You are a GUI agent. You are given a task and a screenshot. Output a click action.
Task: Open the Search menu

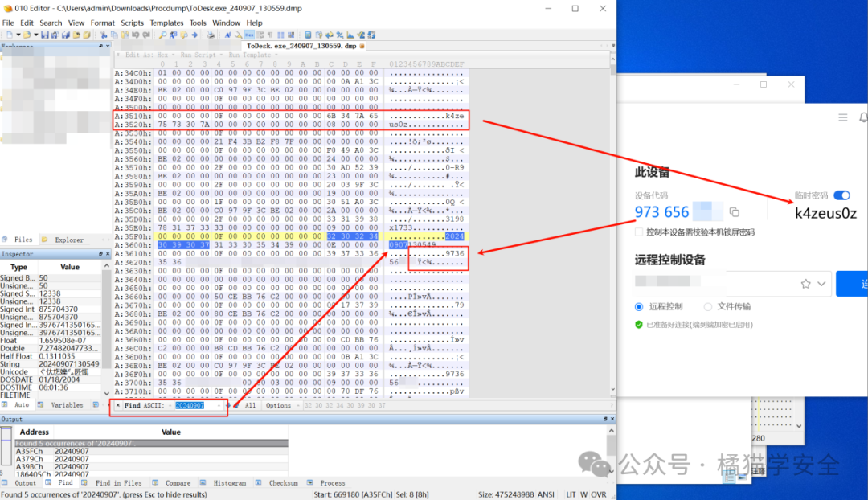[51, 23]
